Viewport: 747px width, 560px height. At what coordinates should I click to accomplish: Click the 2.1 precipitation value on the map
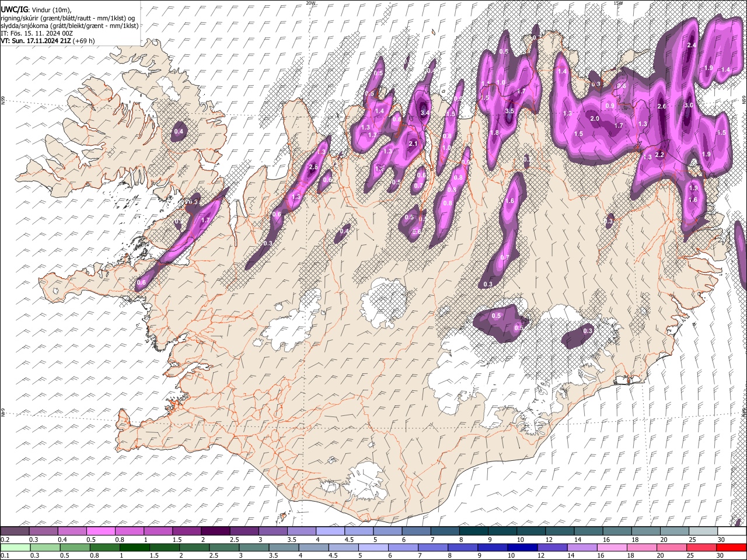[413, 143]
